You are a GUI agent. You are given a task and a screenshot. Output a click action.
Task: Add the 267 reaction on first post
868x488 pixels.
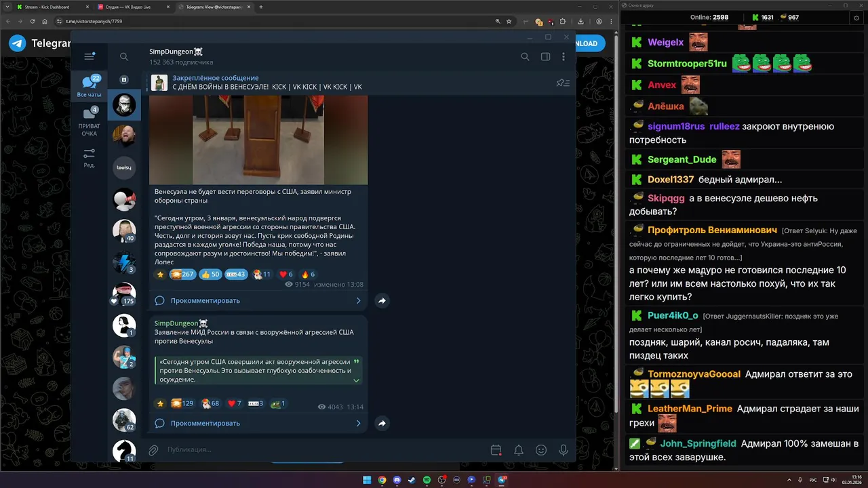pyautogui.click(x=183, y=274)
